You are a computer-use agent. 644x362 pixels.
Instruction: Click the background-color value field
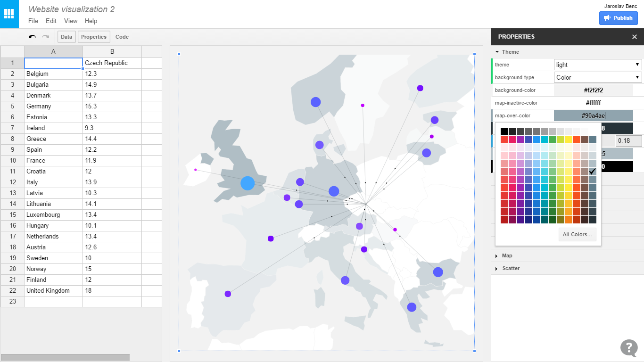pos(593,90)
